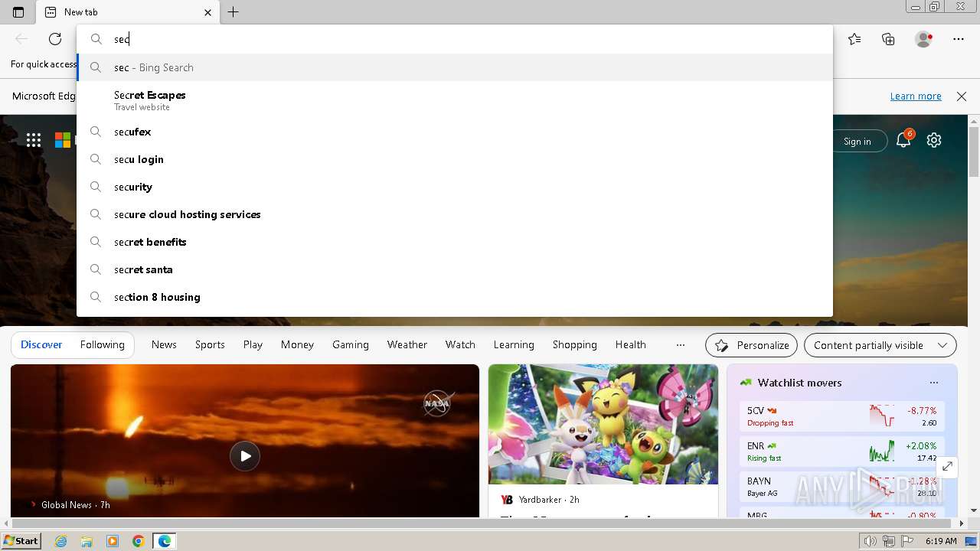980x551 pixels.
Task: Choose the 'section 8 housing' suggestion
Action: pos(455,297)
